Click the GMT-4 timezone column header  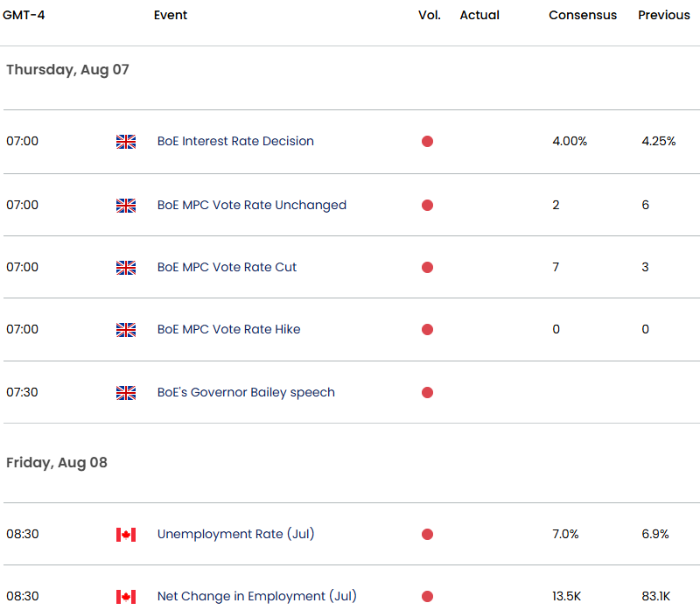24,15
